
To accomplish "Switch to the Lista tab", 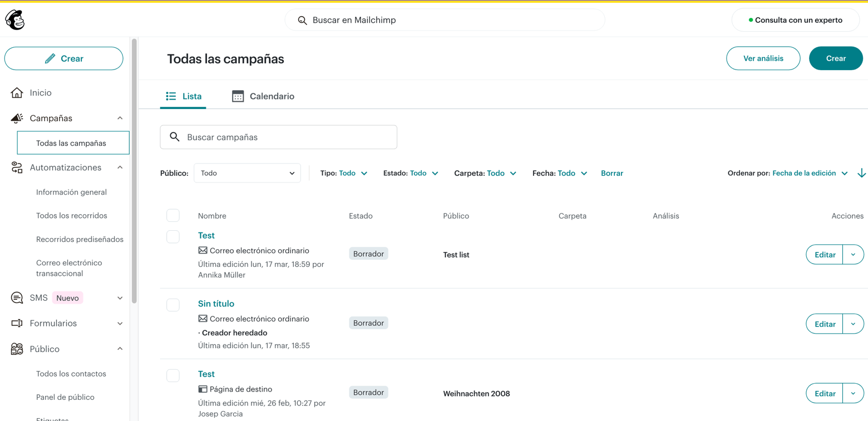I will point(183,96).
